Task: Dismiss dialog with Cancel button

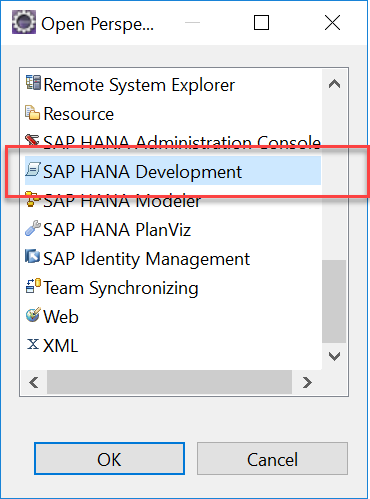Action: click(272, 459)
